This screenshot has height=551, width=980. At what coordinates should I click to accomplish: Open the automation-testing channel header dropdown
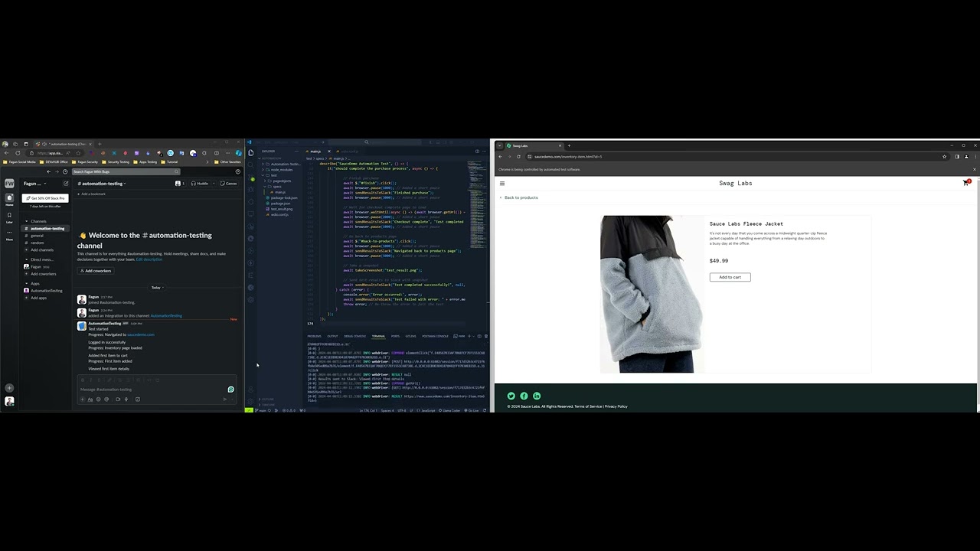[x=102, y=184]
